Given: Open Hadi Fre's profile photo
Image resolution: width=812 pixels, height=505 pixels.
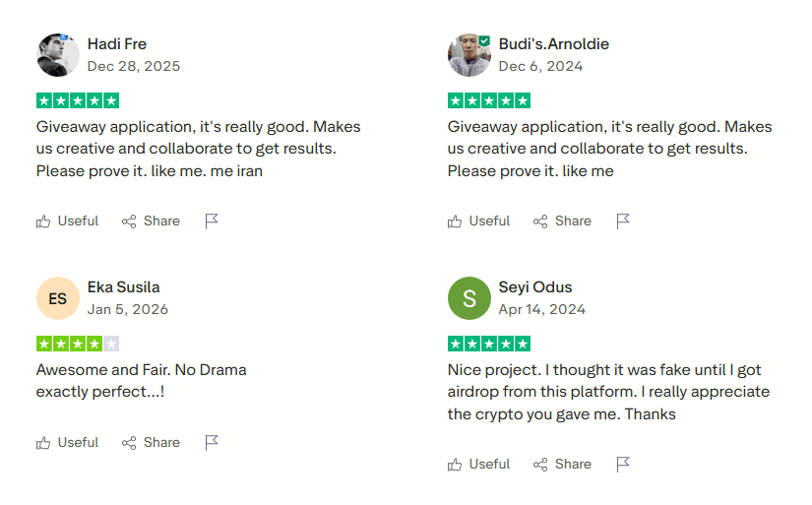Looking at the screenshot, I should click(x=58, y=55).
